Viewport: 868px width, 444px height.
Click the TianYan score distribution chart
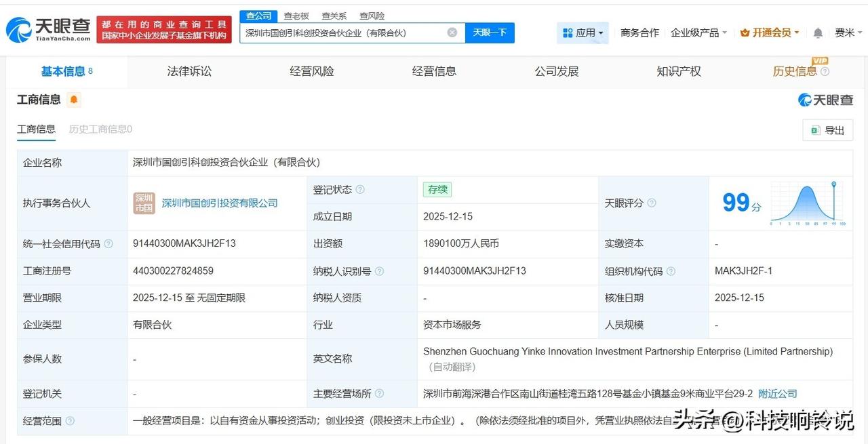pyautogui.click(x=808, y=203)
